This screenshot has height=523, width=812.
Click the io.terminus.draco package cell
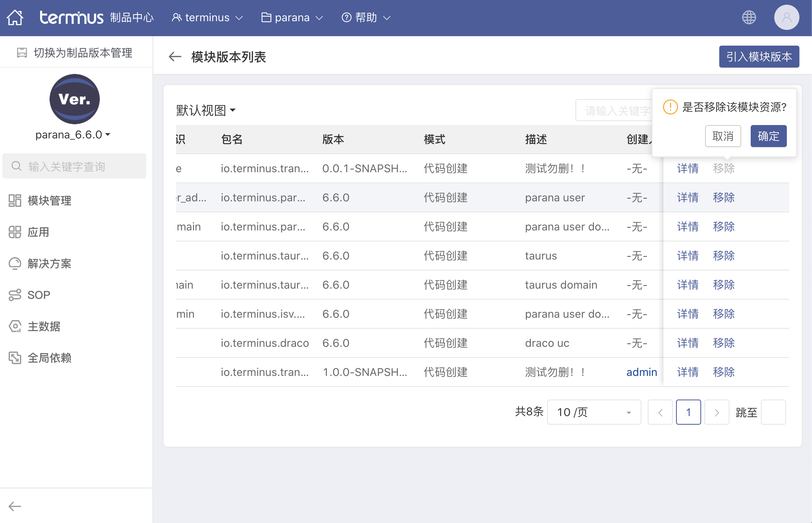tap(265, 343)
